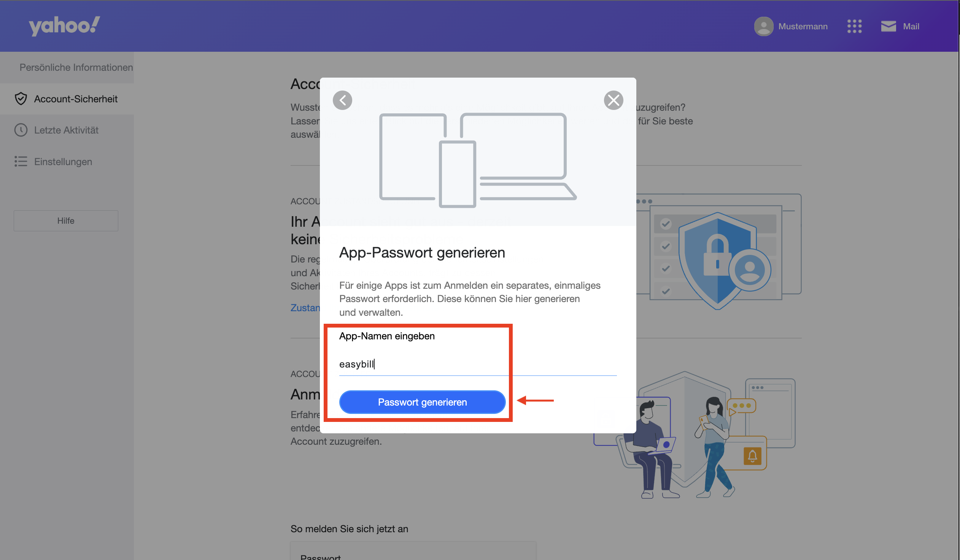Open the apps grid icon
This screenshot has width=960, height=560.
coord(854,26)
